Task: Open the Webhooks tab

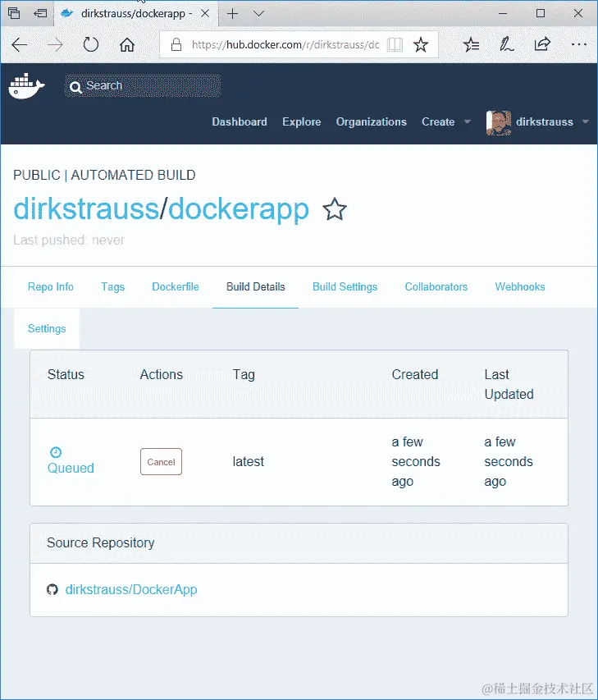Action: 520,286
